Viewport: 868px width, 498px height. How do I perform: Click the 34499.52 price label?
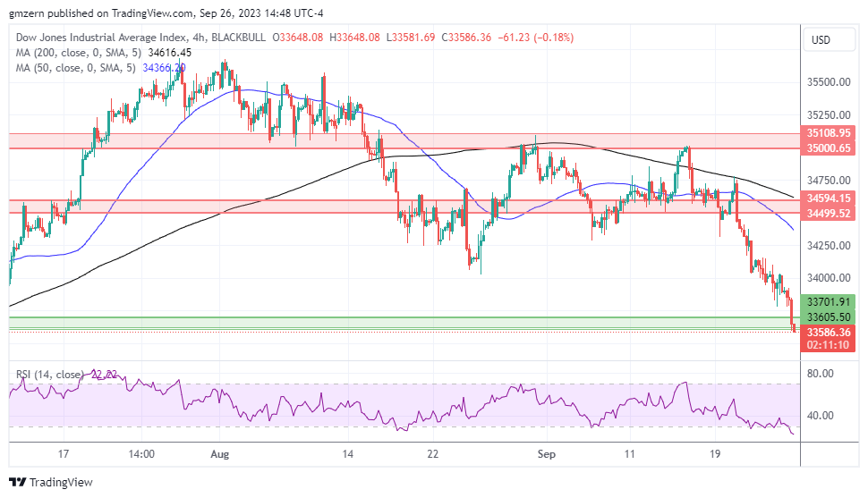pyautogui.click(x=828, y=213)
